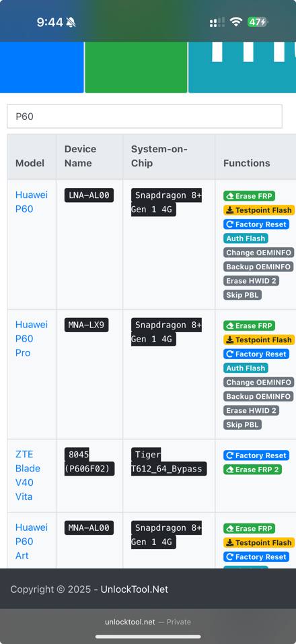This screenshot has height=644, width=296.
Task: Click Factory Reset badge for Huawei P60
Action: [256, 224]
